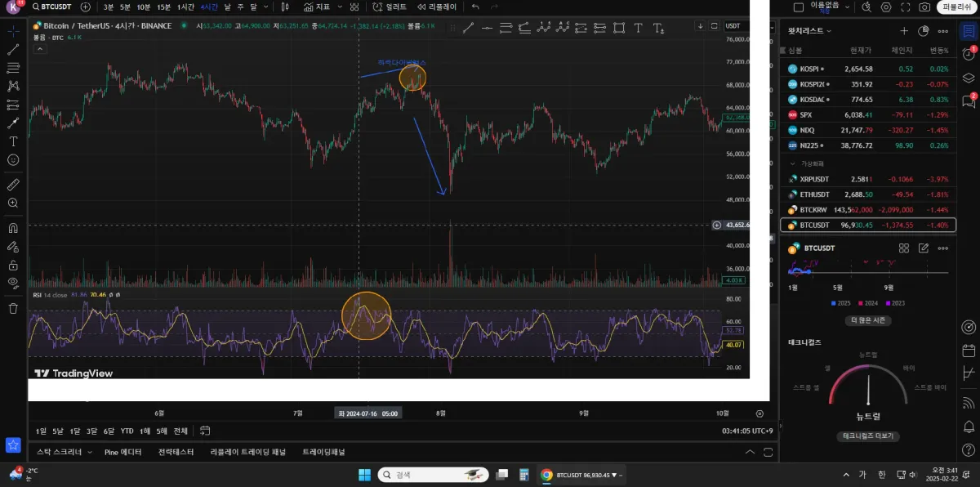Select the crosshair cursor tool
This screenshot has height=487, width=980.
click(x=13, y=31)
